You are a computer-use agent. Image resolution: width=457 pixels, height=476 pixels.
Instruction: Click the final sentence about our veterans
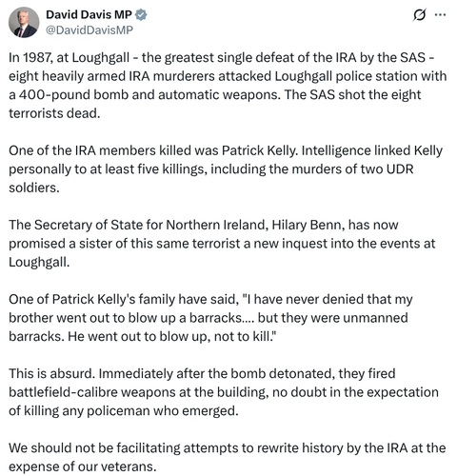pos(228,457)
